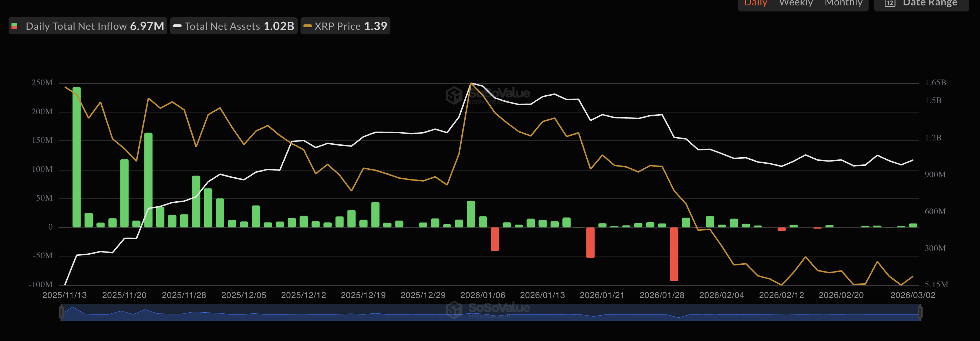This screenshot has height=341, width=980.
Task: Select the largest red outflow bar
Action: pyautogui.click(x=674, y=254)
